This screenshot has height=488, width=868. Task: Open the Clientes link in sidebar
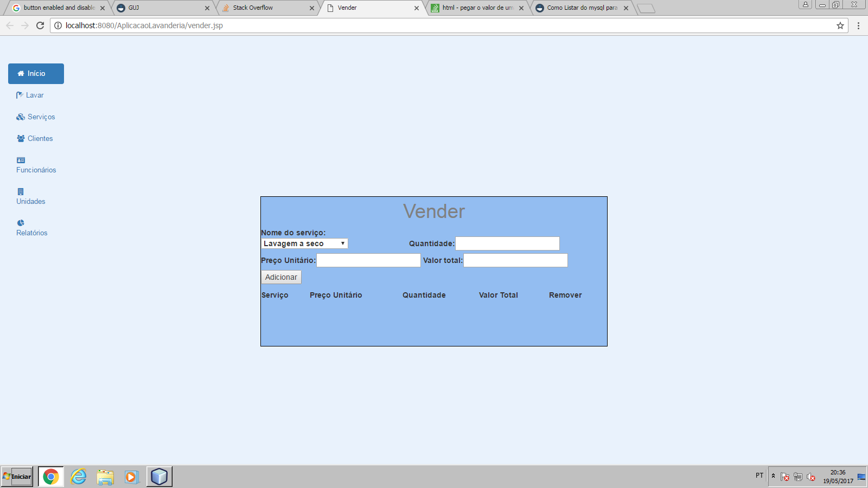[x=40, y=139]
